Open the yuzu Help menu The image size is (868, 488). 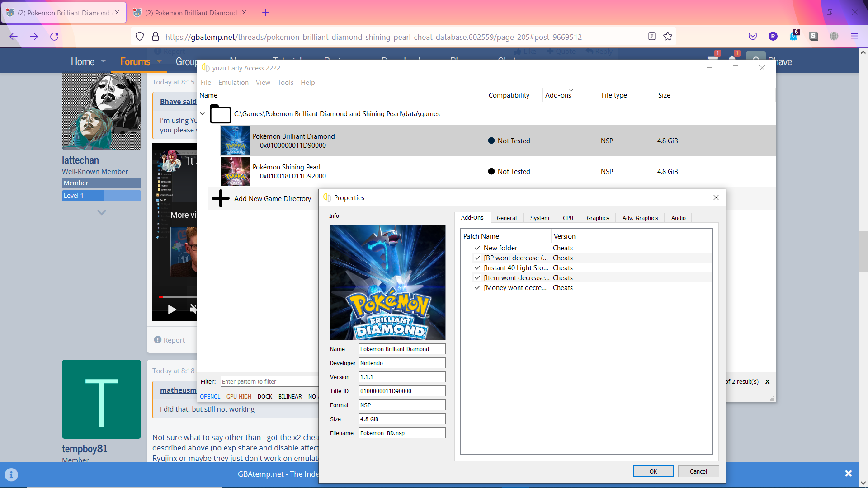pyautogui.click(x=307, y=83)
